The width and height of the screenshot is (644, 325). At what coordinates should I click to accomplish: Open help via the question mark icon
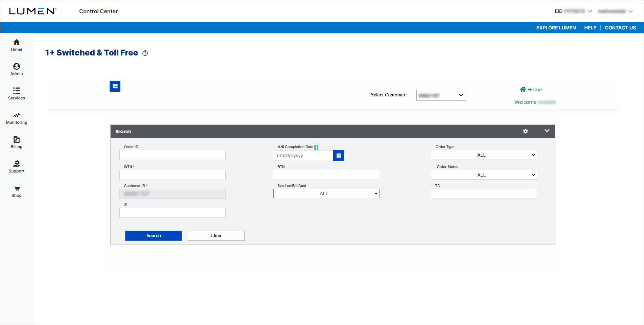point(145,53)
